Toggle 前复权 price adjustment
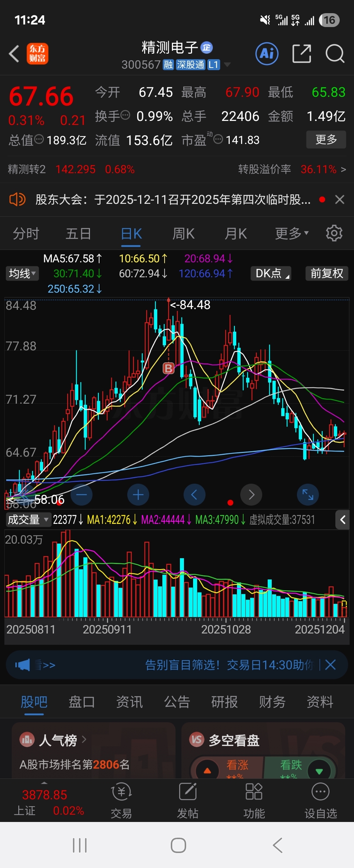Viewport: 354px width, 868px height. pyautogui.click(x=327, y=273)
